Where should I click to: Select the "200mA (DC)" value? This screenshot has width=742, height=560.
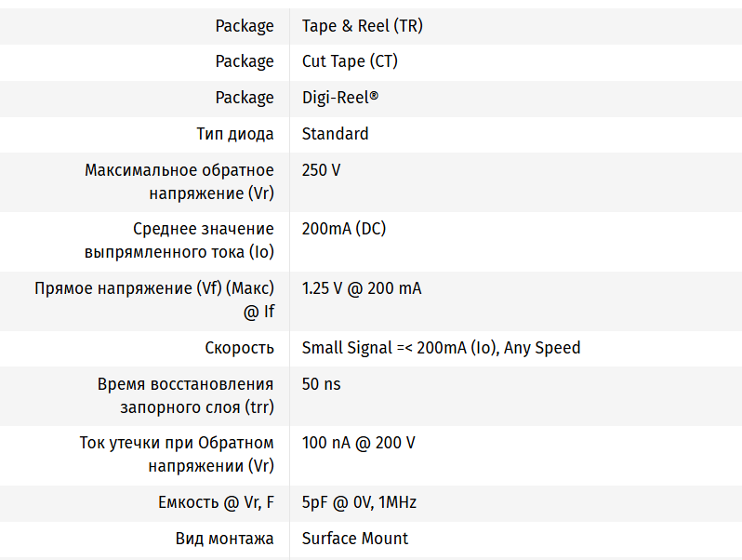coord(343,229)
